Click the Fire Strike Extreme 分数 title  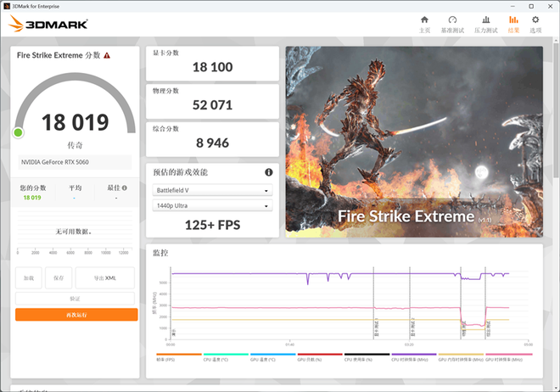[x=59, y=55]
